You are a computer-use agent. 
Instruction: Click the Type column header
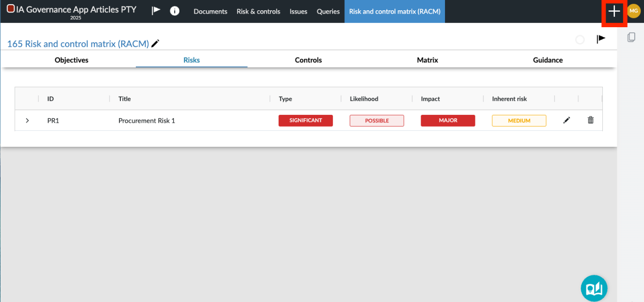285,99
